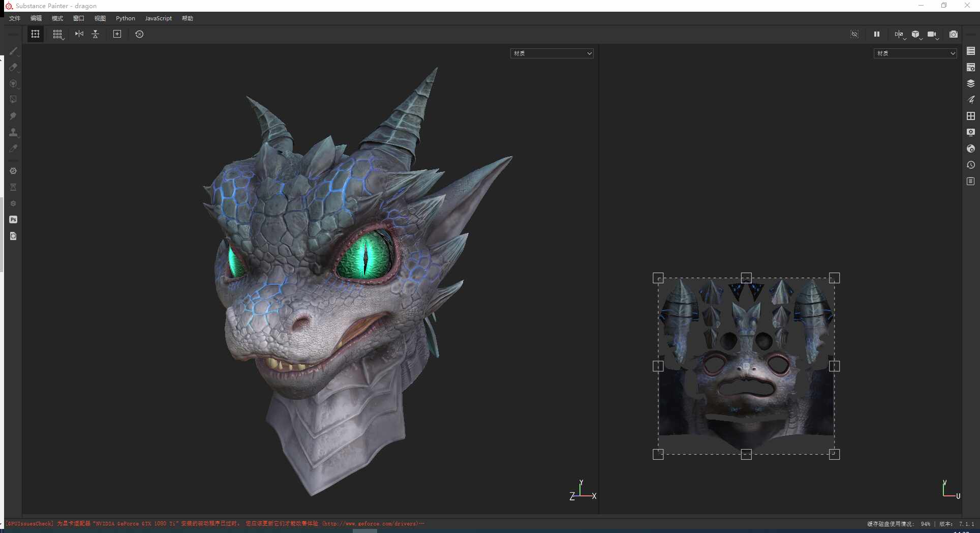This screenshot has height=533, width=980.
Task: Pause the viewport rendering
Action: (877, 34)
